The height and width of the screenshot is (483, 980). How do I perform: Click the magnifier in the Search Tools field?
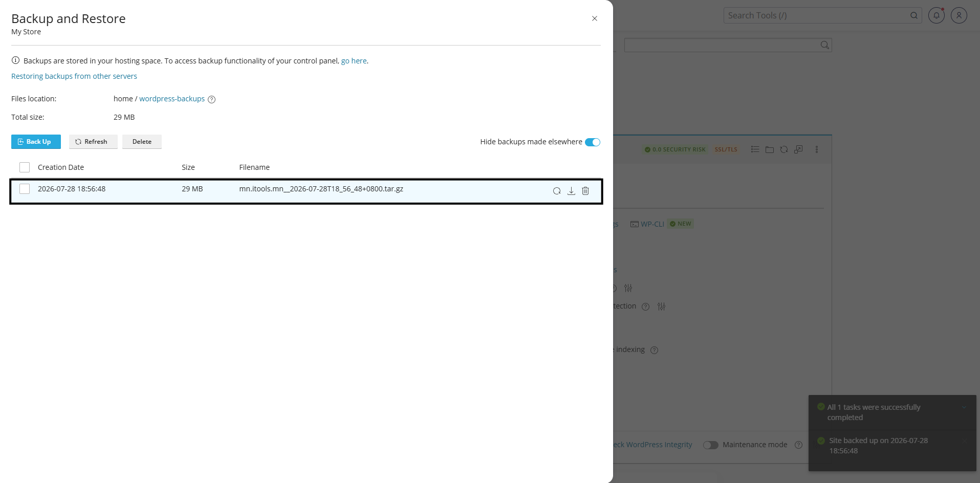(x=914, y=15)
